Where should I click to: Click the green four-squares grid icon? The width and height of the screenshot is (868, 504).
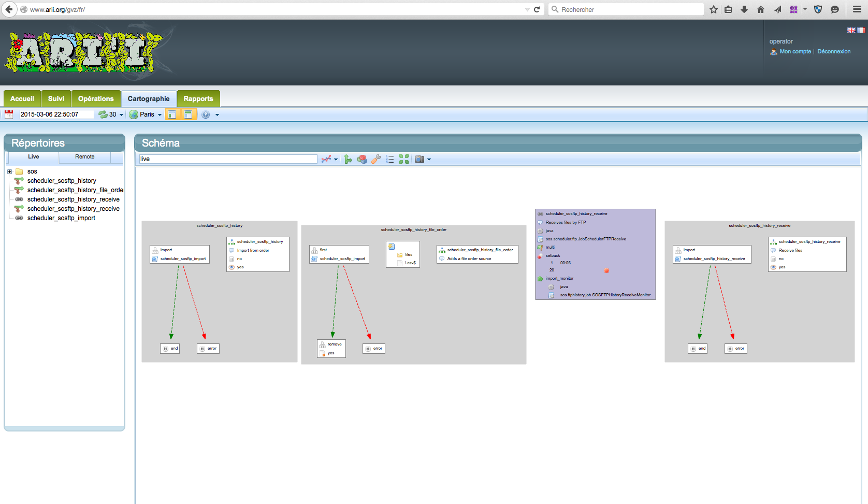(404, 160)
